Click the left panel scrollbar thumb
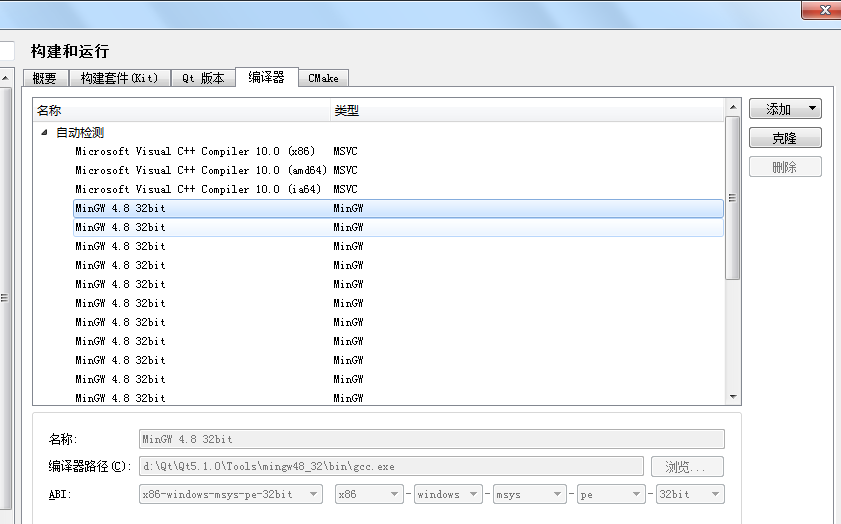The height and width of the screenshot is (524, 841). click(5, 298)
